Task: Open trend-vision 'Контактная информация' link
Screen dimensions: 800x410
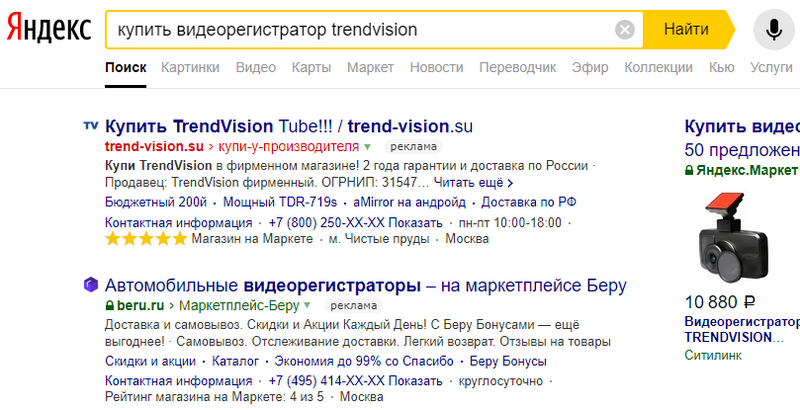Action: coord(179,223)
